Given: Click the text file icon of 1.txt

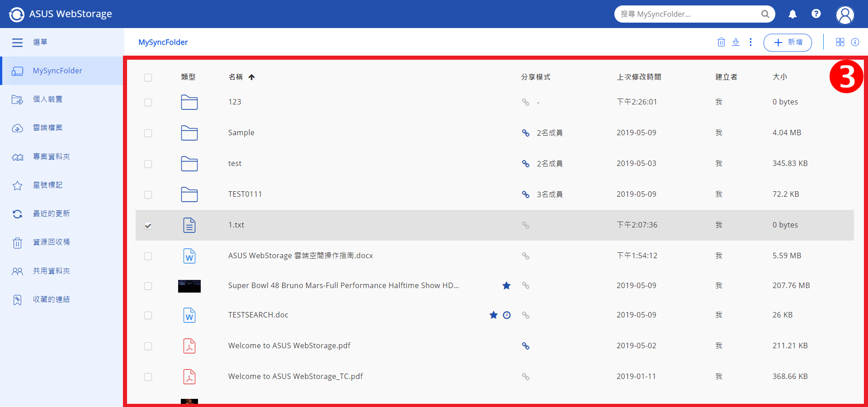Looking at the screenshot, I should tap(189, 225).
